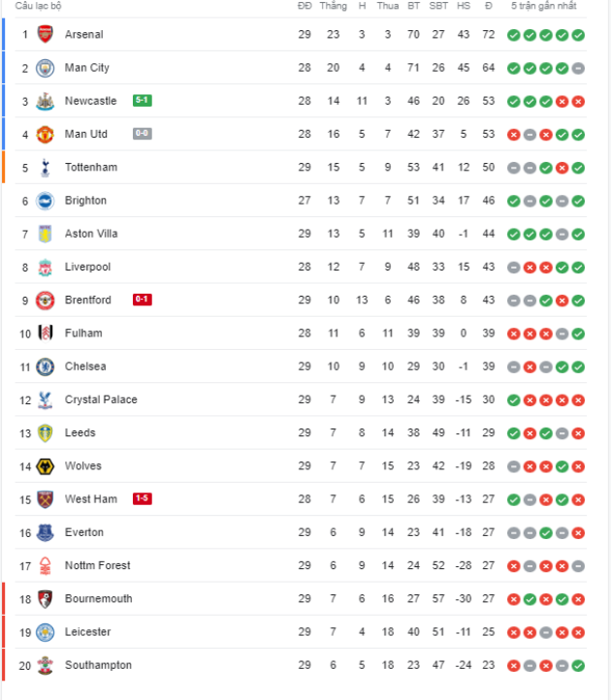Click the Southampton club crest
This screenshot has width=611, height=700.
click(x=46, y=665)
